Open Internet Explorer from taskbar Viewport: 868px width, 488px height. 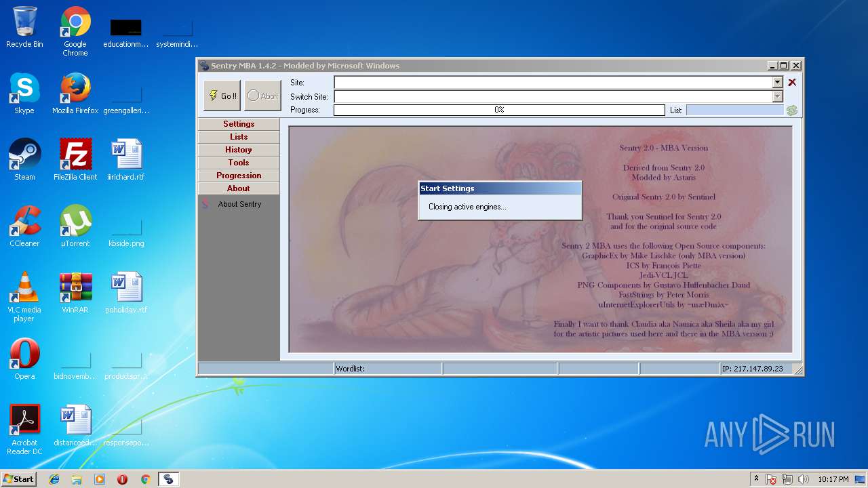click(x=54, y=479)
